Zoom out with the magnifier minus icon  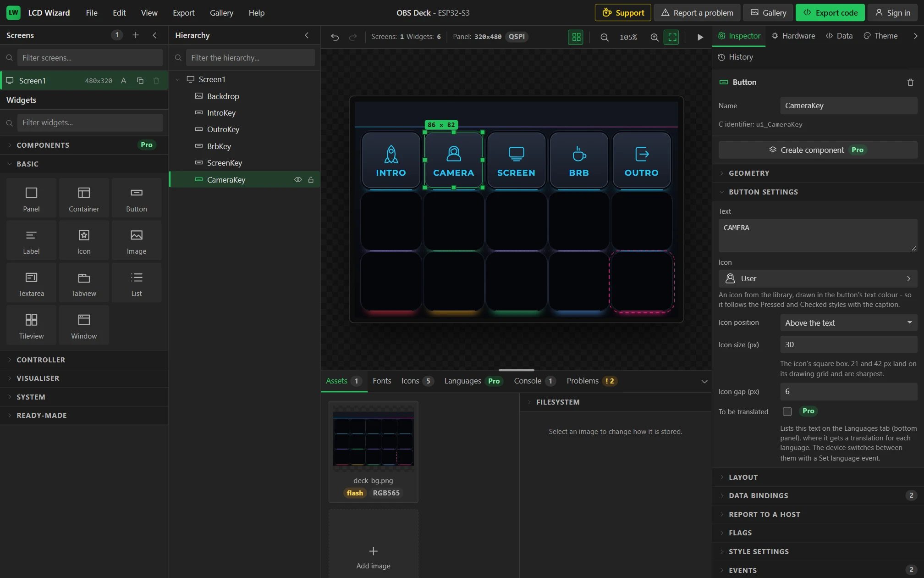[605, 37]
